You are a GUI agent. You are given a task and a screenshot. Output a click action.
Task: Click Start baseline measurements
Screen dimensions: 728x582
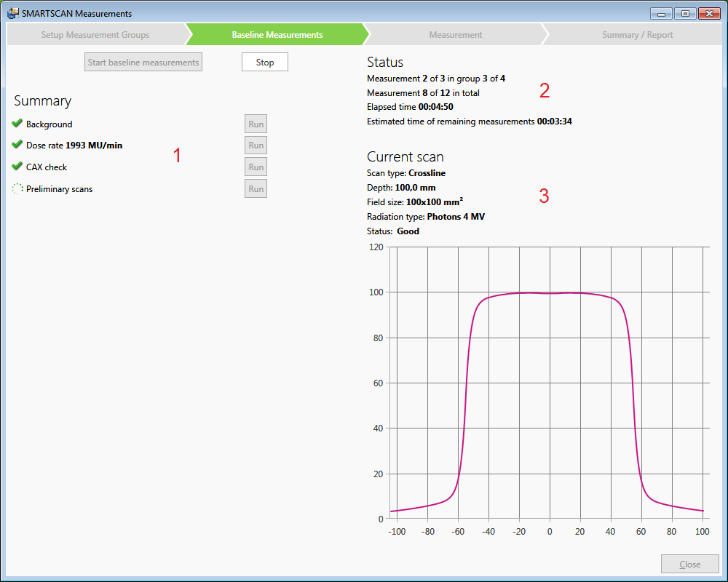click(x=143, y=62)
